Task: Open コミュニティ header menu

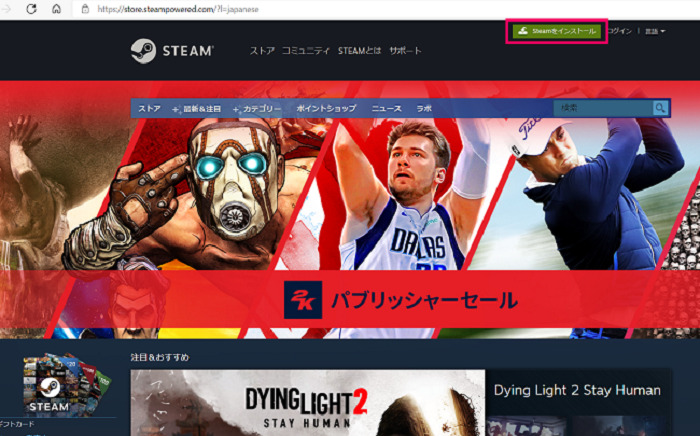Action: (306, 51)
